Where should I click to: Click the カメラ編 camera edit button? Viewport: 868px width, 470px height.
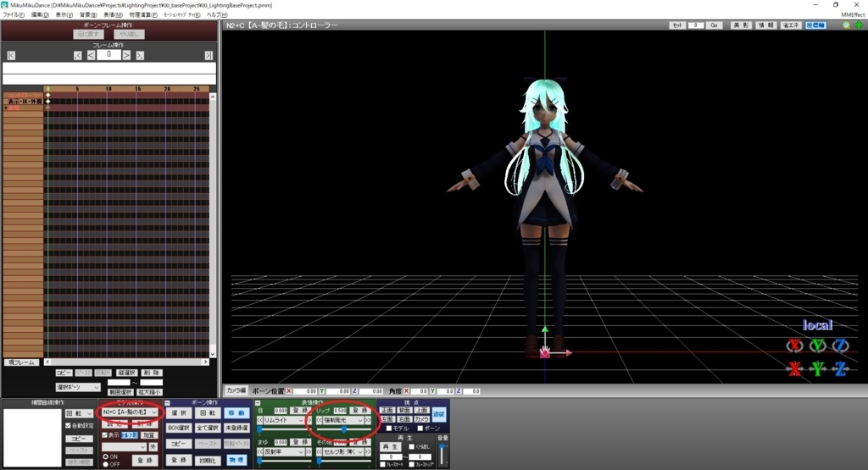click(236, 390)
